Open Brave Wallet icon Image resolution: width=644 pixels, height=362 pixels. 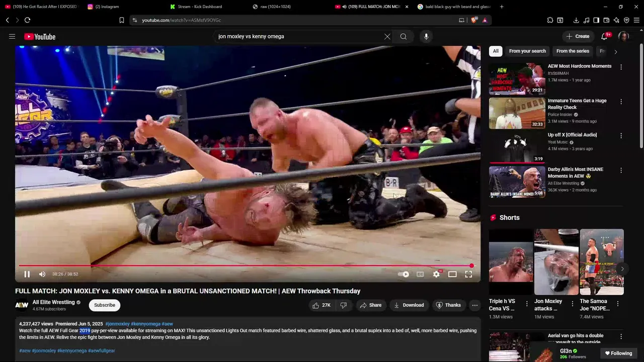point(606,20)
